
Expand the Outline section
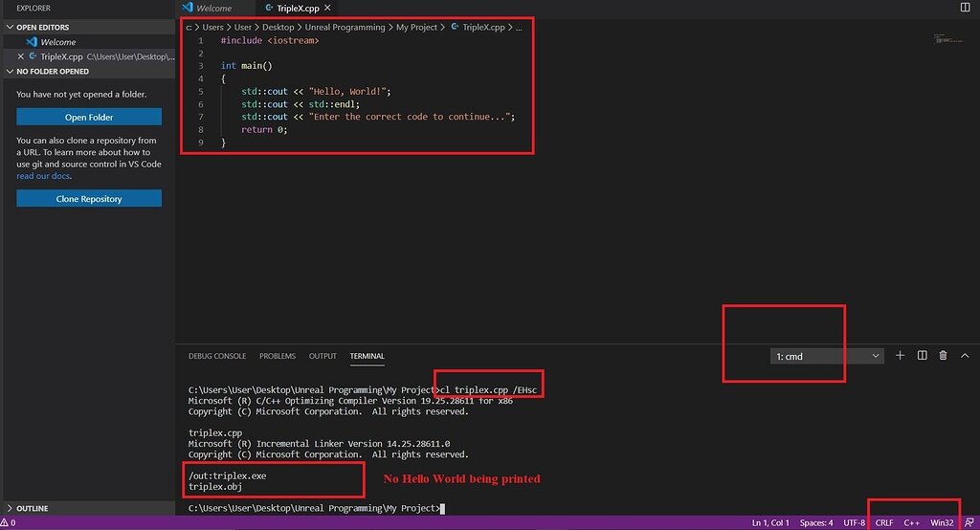click(32, 508)
